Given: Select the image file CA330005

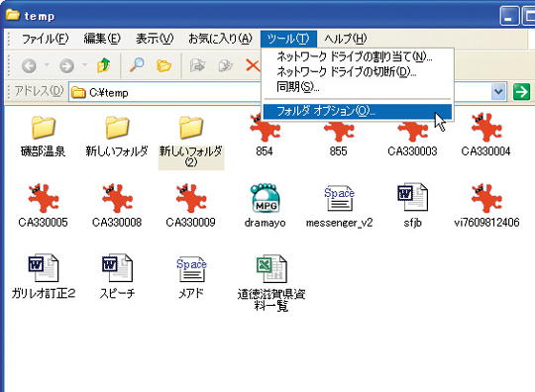Looking at the screenshot, I should tap(43, 206).
